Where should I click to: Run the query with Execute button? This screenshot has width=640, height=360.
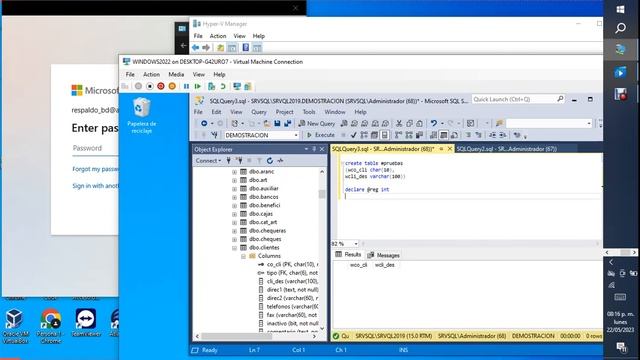[x=320, y=135]
